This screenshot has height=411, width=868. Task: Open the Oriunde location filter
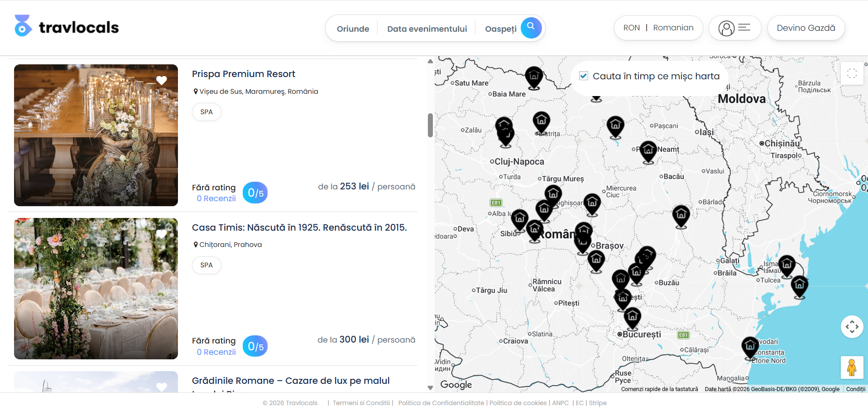[x=353, y=29]
